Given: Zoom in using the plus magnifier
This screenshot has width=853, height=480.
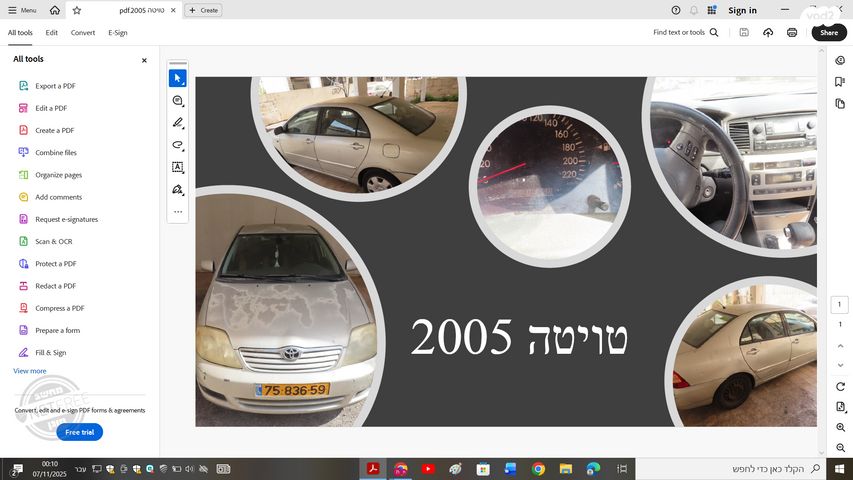Looking at the screenshot, I should click(840, 428).
